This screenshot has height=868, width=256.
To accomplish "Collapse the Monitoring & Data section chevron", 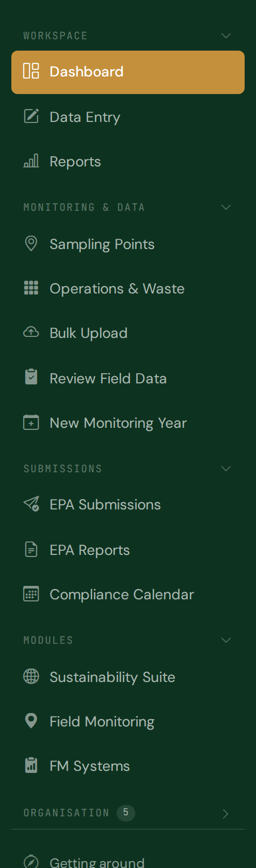I will 226,207.
